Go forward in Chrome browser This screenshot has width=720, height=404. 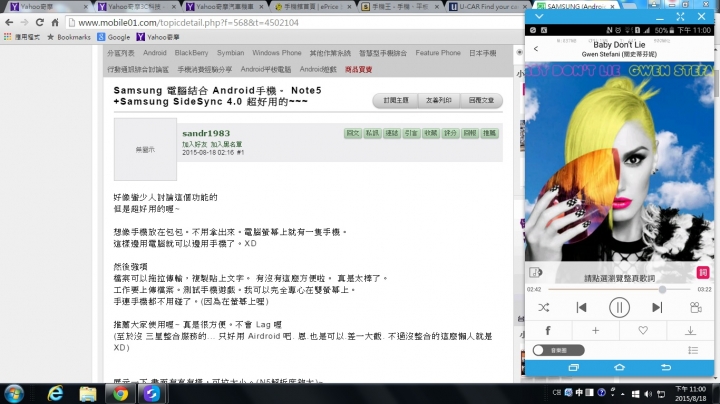24,22
